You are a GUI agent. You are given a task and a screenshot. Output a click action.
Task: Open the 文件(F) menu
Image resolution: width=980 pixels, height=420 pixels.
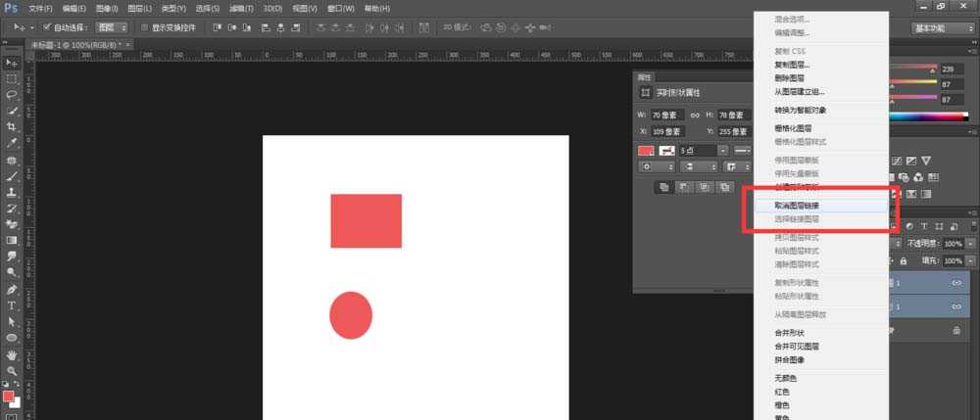coord(40,8)
